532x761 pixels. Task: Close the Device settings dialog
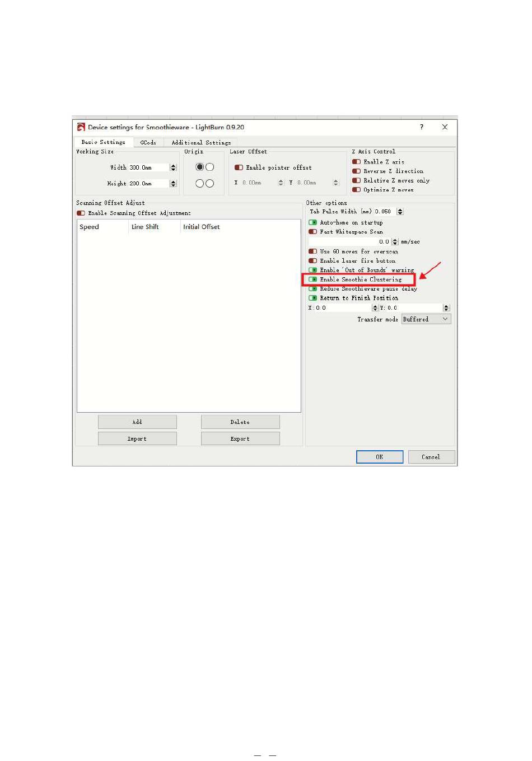445,127
